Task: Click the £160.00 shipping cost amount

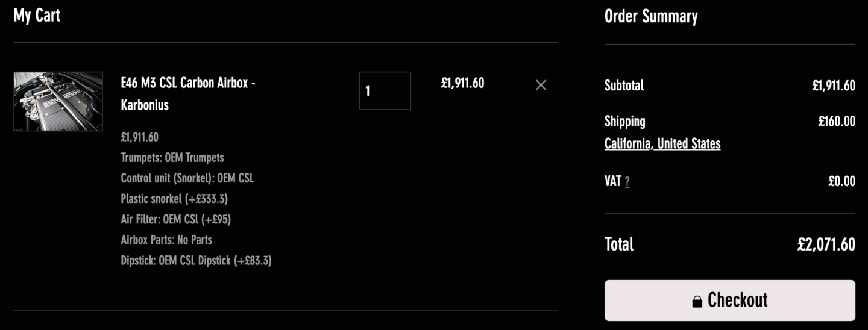Action: tap(837, 122)
